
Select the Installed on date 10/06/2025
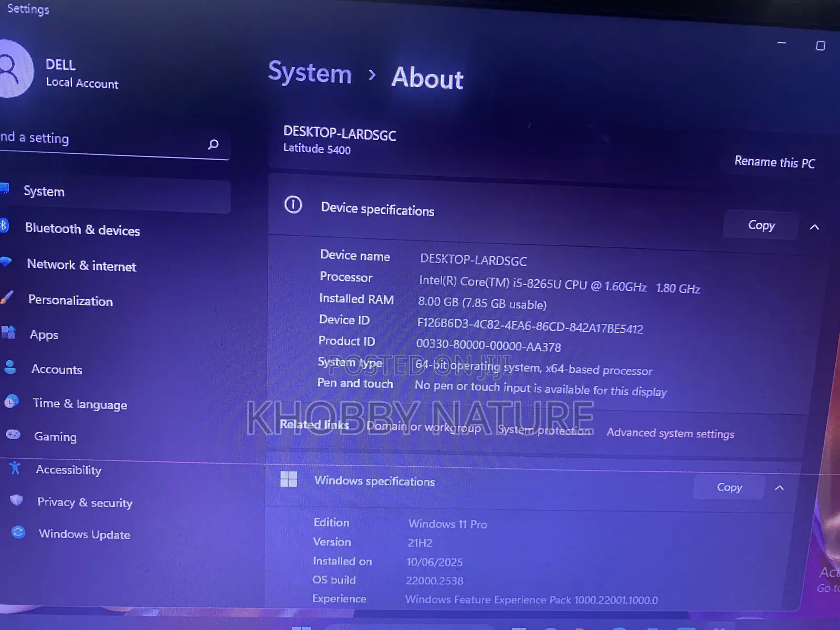434,562
